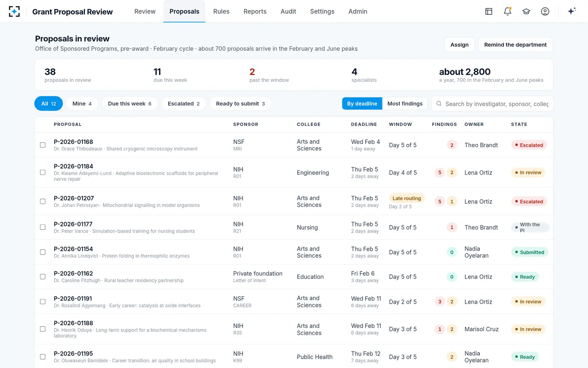Filter by Mine proposals
The height and width of the screenshot is (368, 588).
(82, 104)
